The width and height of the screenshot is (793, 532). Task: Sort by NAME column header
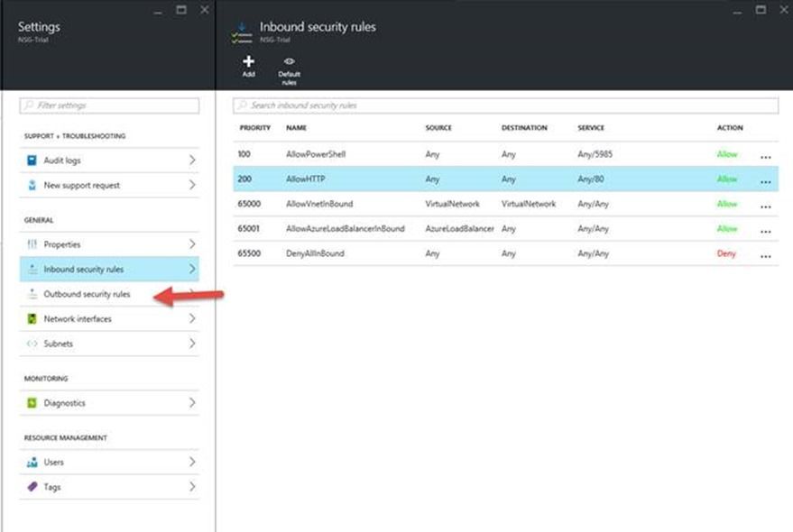[297, 128]
